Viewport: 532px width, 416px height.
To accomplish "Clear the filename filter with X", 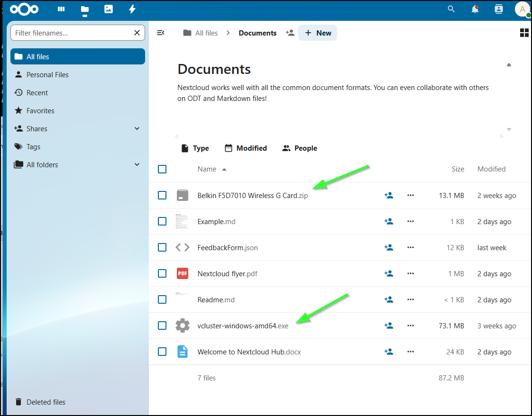I will pyautogui.click(x=137, y=33).
